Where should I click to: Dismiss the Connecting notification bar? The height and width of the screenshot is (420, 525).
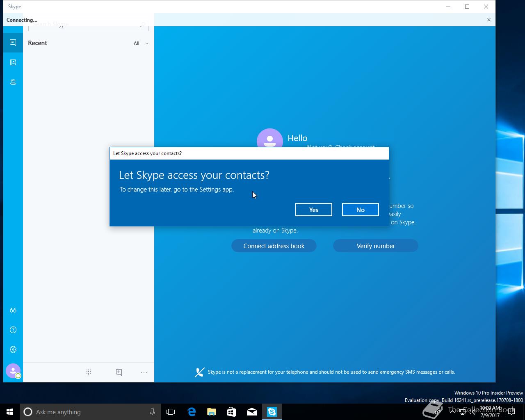(x=489, y=20)
